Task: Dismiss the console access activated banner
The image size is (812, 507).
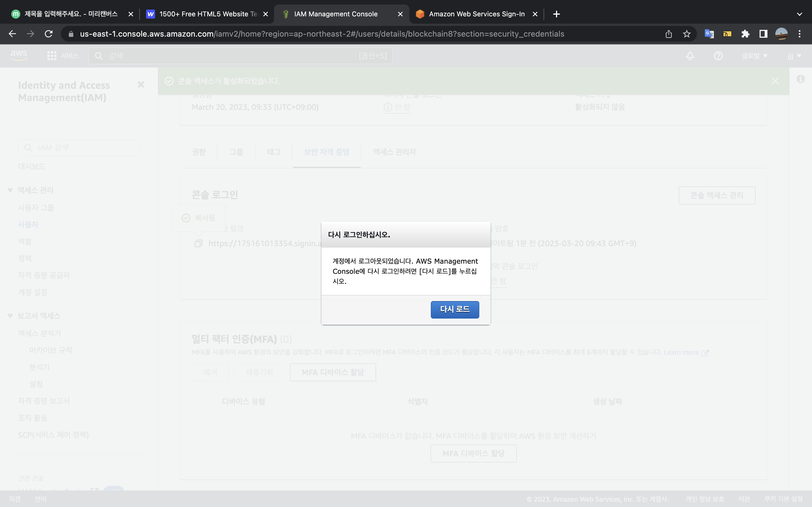Action: tap(775, 81)
